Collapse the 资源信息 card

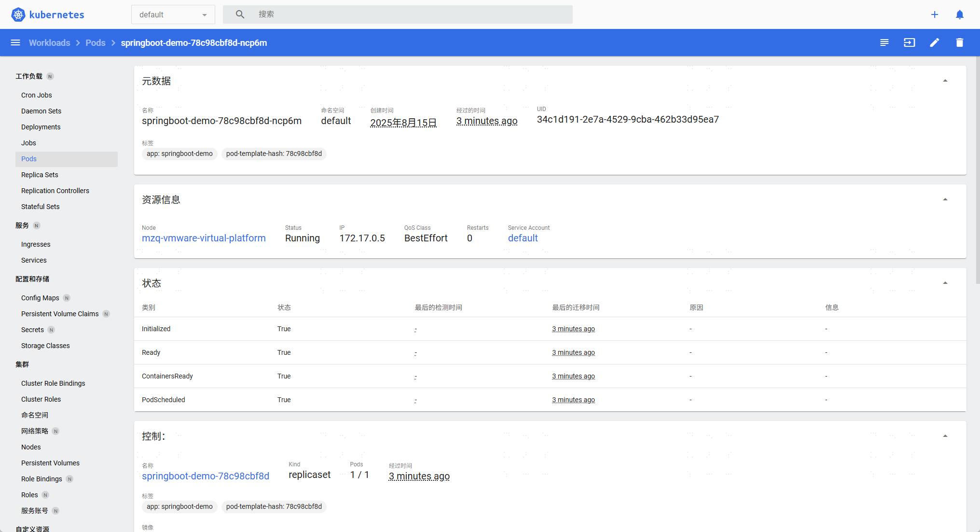point(945,199)
